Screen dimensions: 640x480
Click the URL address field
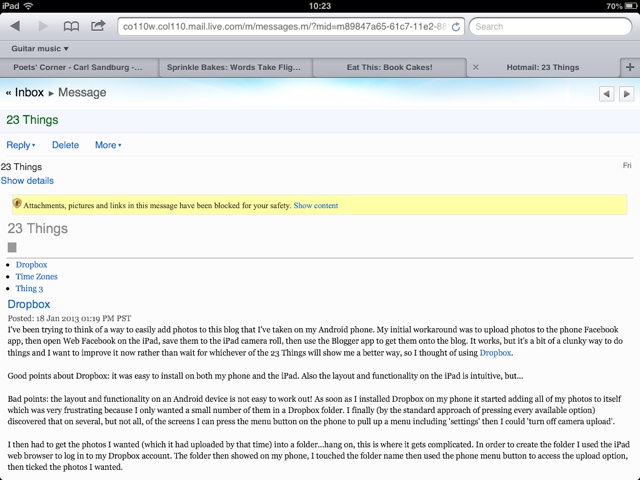pyautogui.click(x=291, y=27)
